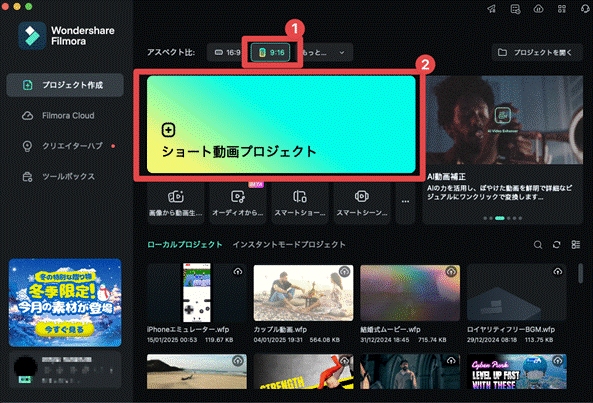
Task: Upload the beach scene project to cloud
Action: point(238,361)
